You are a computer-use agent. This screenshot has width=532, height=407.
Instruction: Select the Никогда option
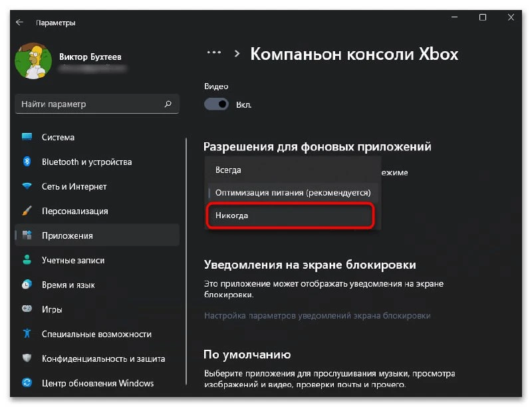[291, 215]
